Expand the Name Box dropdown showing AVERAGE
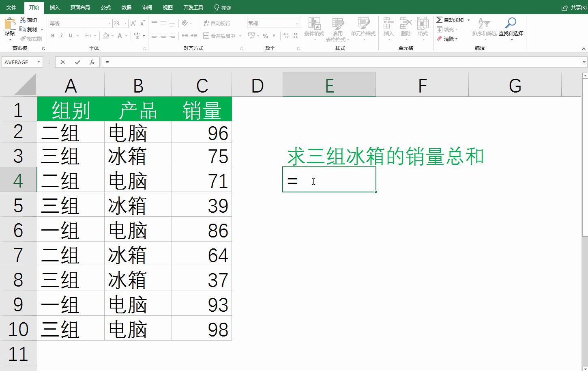Screen dimensions: 588x371 [x=39, y=62]
